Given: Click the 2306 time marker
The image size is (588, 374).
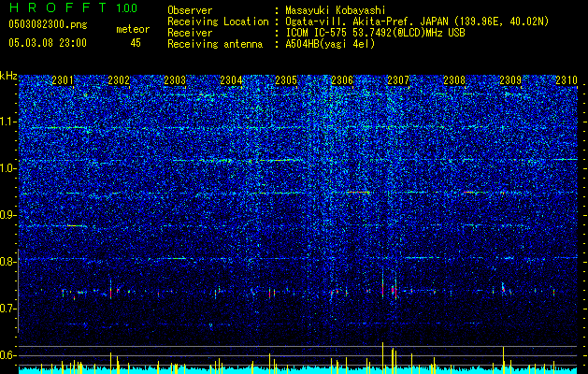Looking at the screenshot, I should pyautogui.click(x=342, y=79).
